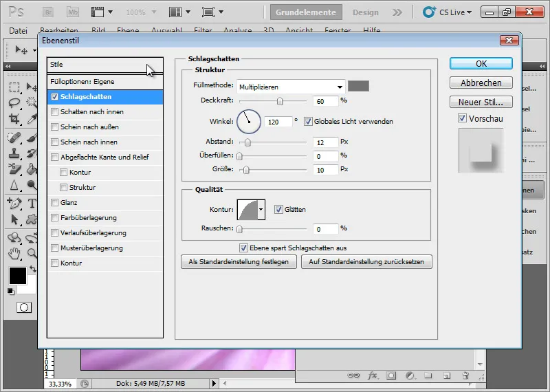Click the create new layer icon

click(x=446, y=375)
